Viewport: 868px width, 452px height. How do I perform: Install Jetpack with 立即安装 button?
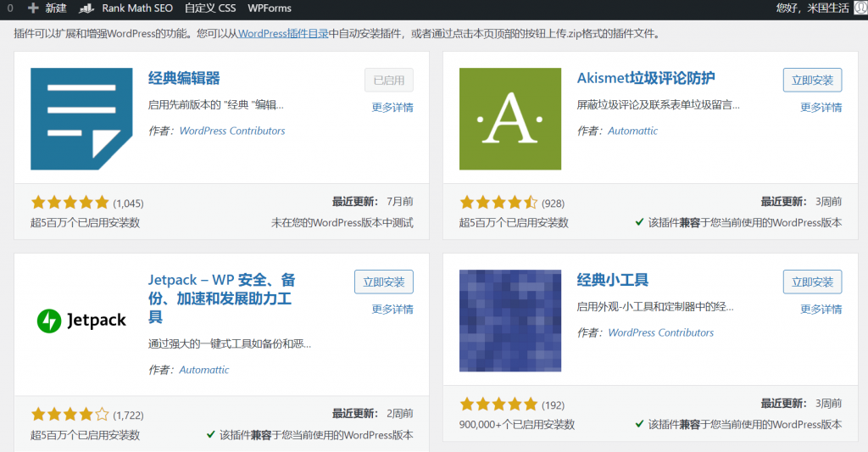384,282
